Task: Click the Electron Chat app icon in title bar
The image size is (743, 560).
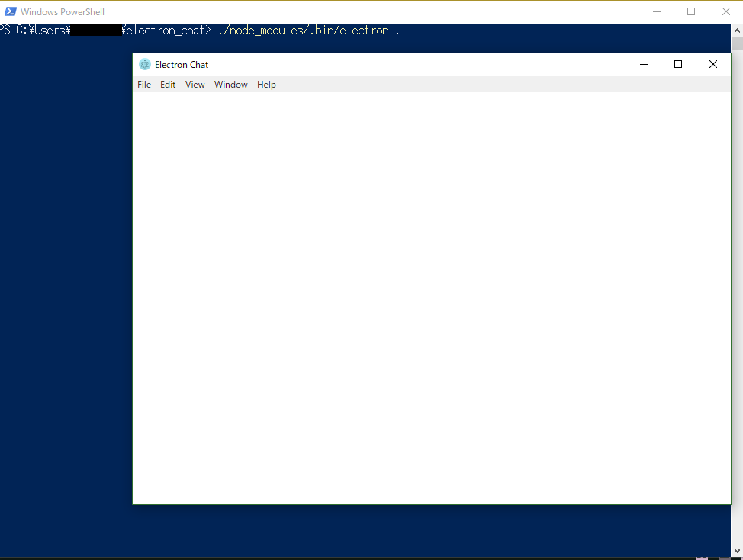Action: [145, 65]
